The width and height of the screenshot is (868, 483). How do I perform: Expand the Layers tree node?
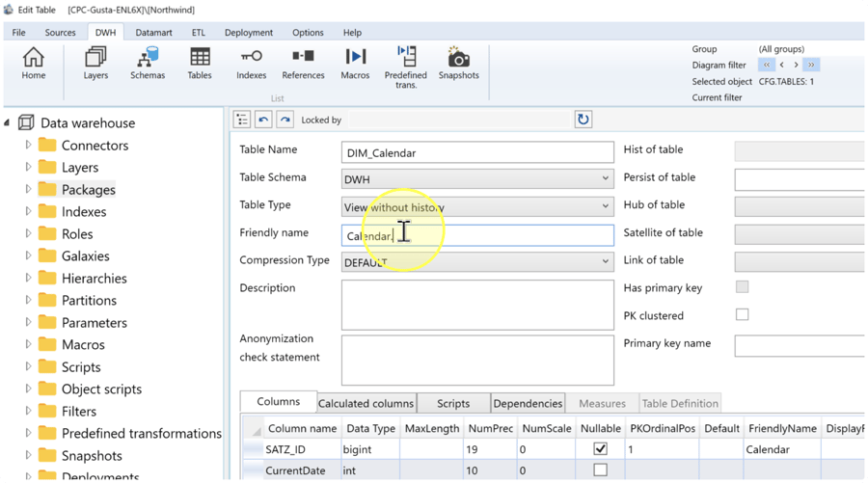coord(28,167)
